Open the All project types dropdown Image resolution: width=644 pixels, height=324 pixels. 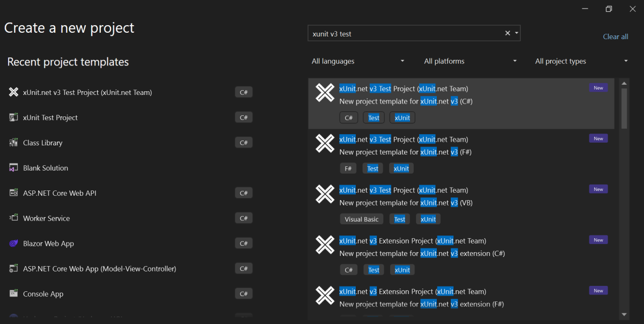581,61
